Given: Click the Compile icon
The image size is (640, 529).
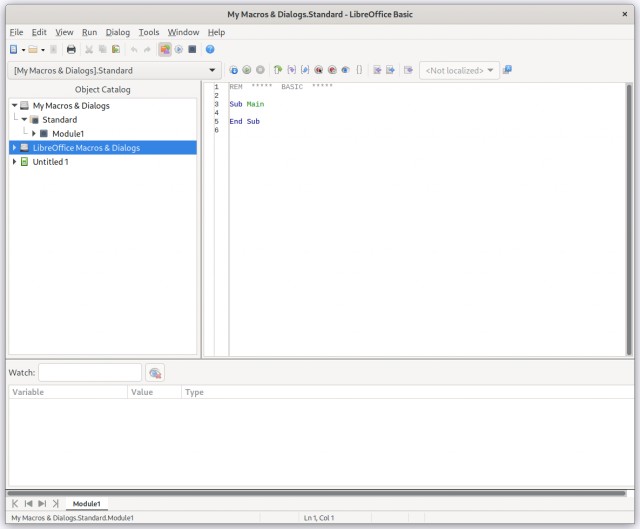Looking at the screenshot, I should pyautogui.click(x=233, y=70).
